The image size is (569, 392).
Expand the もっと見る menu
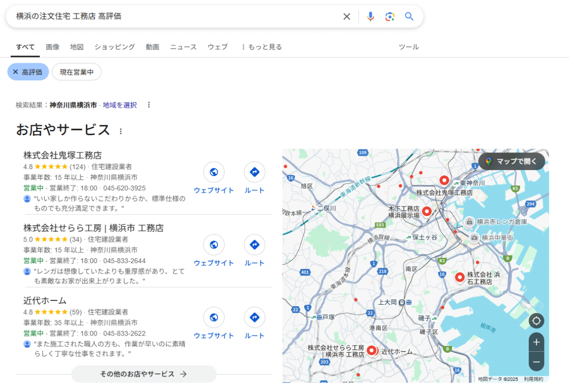pos(261,47)
